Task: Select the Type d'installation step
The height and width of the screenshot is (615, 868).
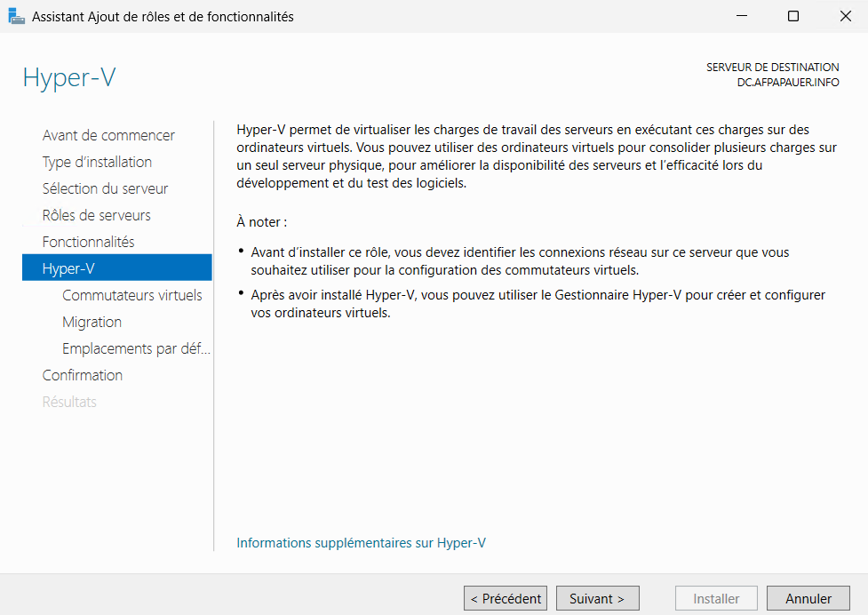Action: (97, 162)
